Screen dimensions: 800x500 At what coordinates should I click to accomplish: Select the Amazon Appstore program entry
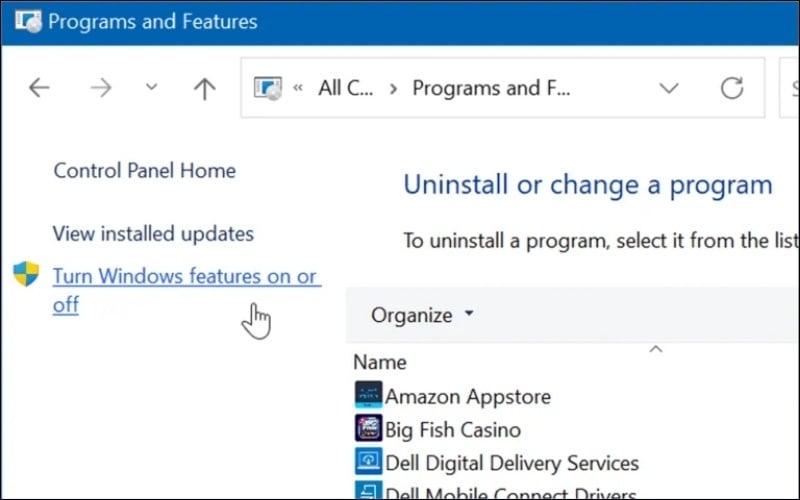pos(467,396)
